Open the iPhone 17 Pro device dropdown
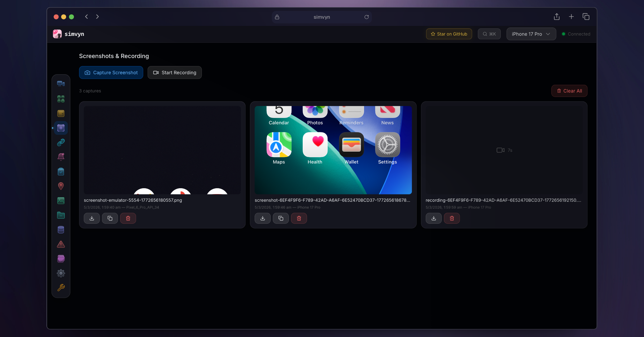 (531, 34)
